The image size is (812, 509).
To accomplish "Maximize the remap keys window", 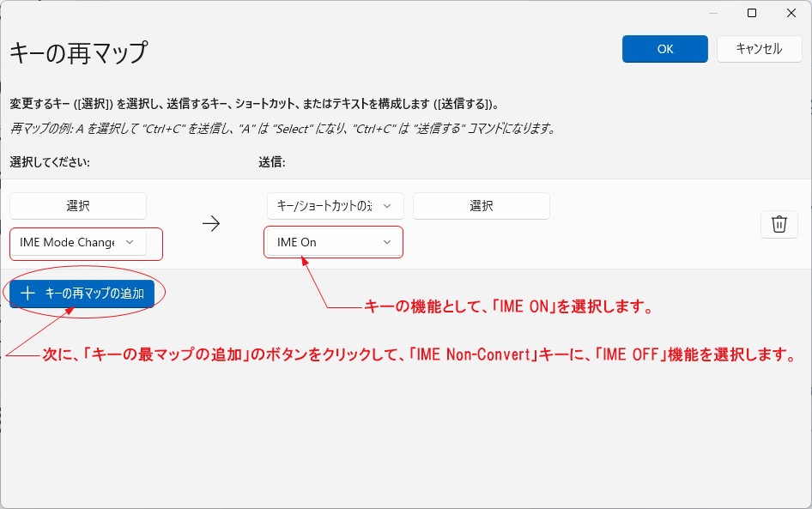I will click(x=752, y=13).
